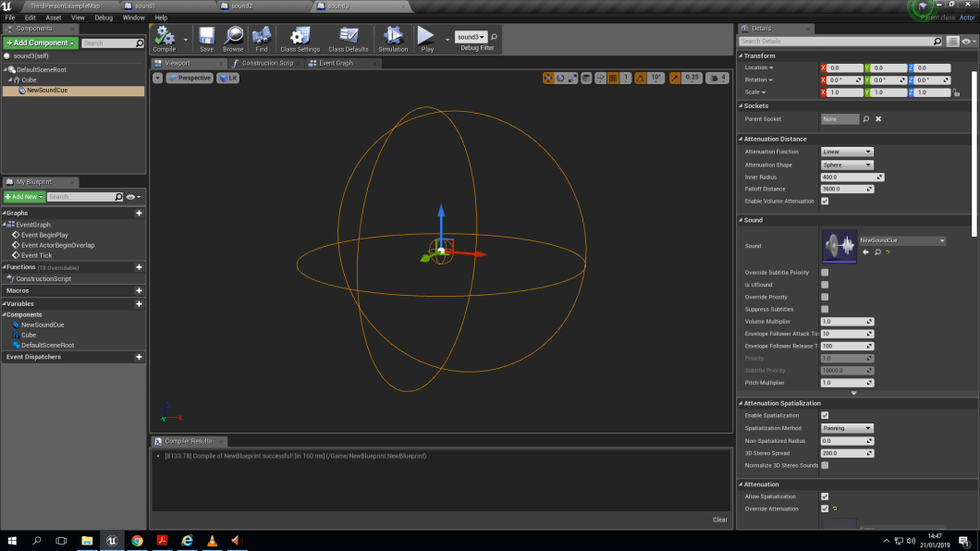This screenshot has width=980, height=551.
Task: Toggle Override Attenuation checkbox
Action: point(825,509)
